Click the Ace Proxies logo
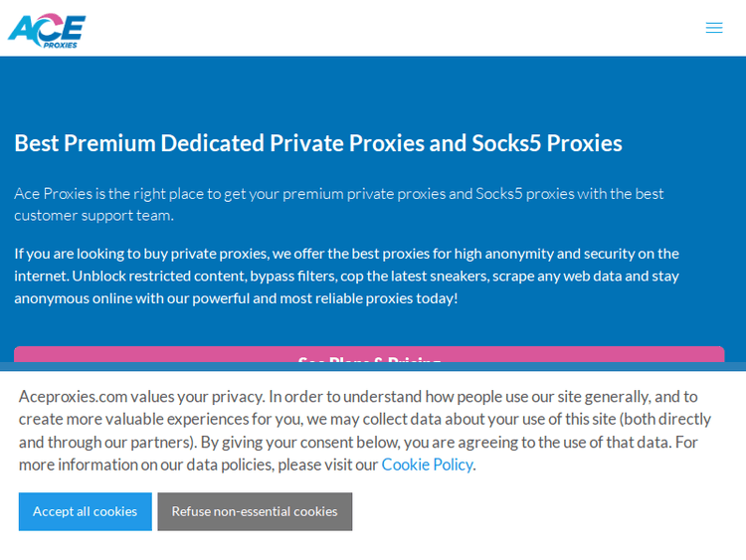Viewport: 746px width, 560px height. pos(47,30)
